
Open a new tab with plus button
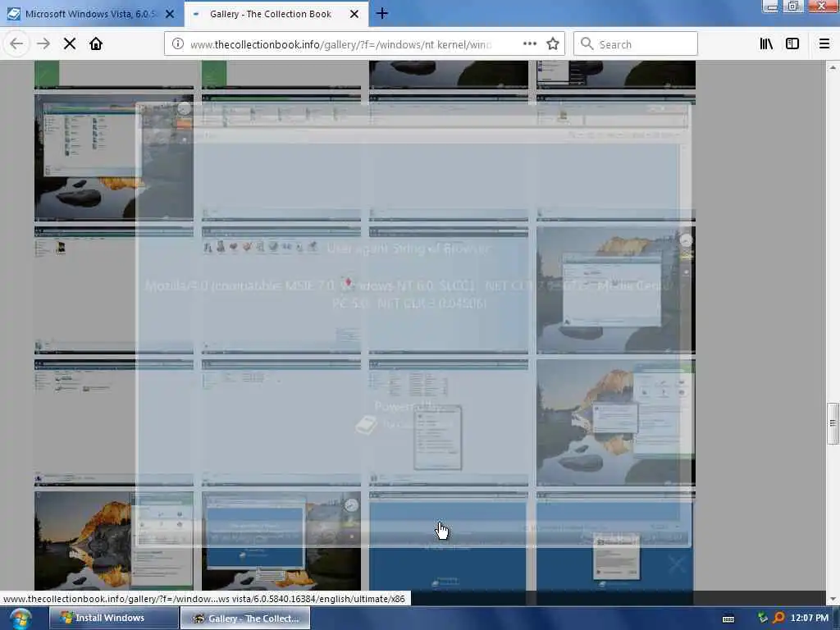coord(382,14)
